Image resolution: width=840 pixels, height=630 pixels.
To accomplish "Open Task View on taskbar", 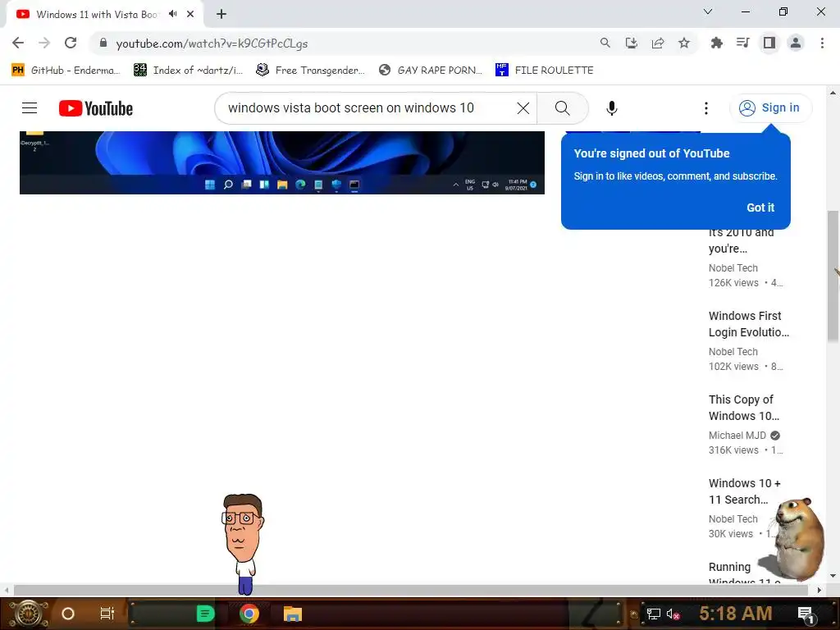I will point(107,614).
